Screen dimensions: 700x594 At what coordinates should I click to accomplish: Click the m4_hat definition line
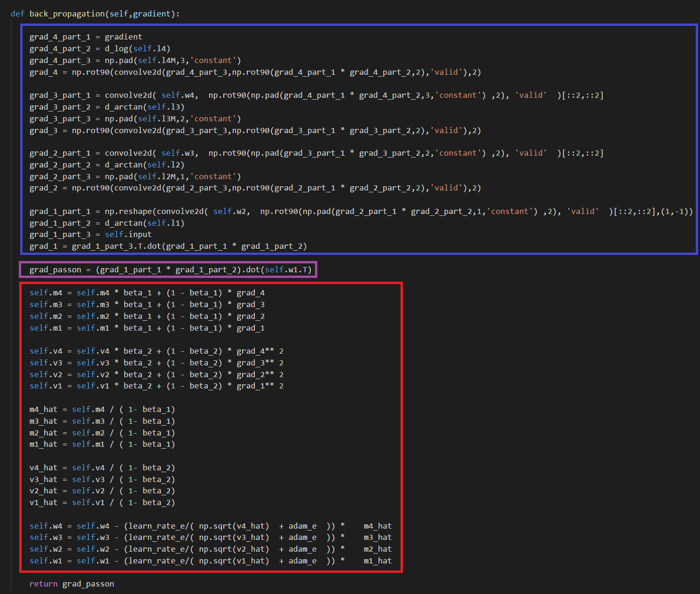[x=102, y=409]
